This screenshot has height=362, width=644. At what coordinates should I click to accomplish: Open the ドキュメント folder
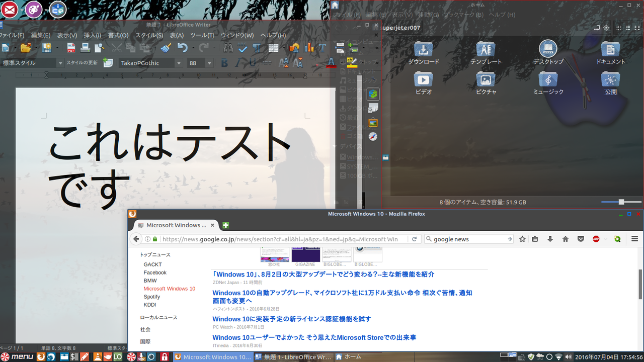(x=611, y=53)
